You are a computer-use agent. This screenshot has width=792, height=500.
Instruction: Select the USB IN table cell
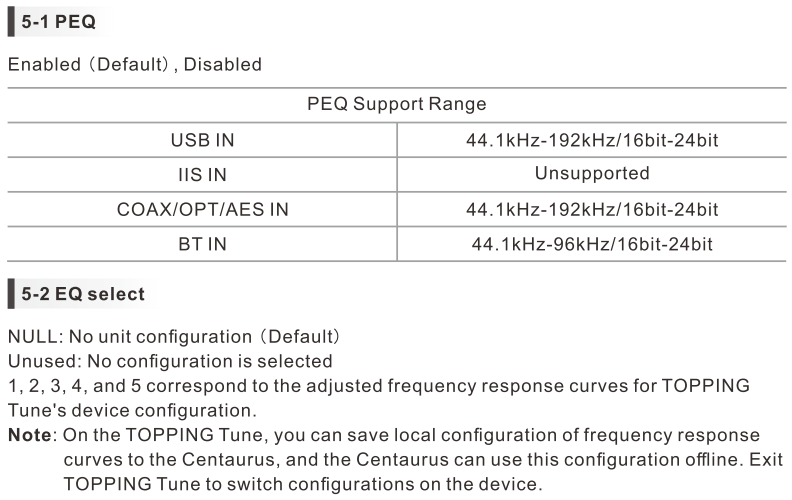click(202, 140)
